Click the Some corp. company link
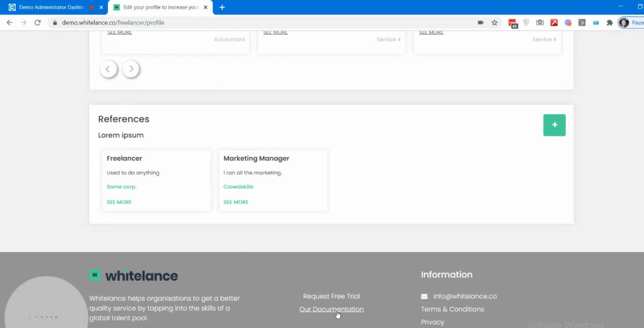 tap(121, 187)
